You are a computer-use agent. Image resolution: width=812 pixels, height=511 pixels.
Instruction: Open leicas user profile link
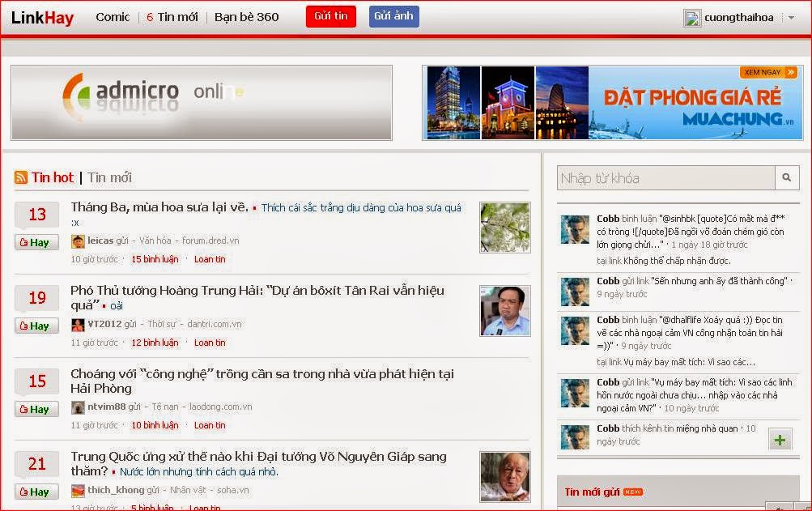[x=100, y=241]
